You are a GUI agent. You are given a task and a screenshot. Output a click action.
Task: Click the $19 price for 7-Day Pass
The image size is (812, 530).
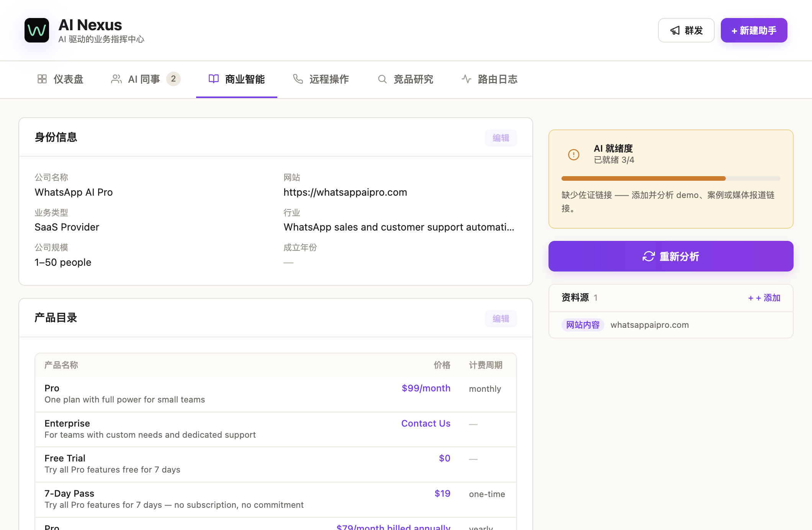pos(442,493)
